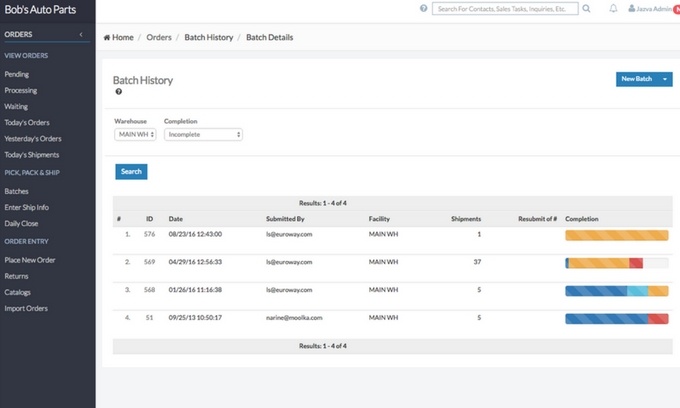Screen dimensions: 680x408
Task: Click the ID column header
Action: (149, 219)
